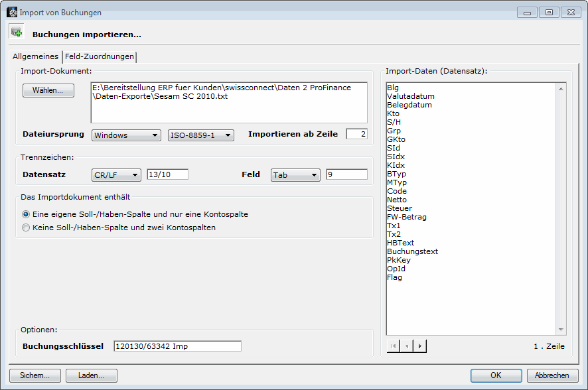Click the application icon in title bar

point(11,12)
